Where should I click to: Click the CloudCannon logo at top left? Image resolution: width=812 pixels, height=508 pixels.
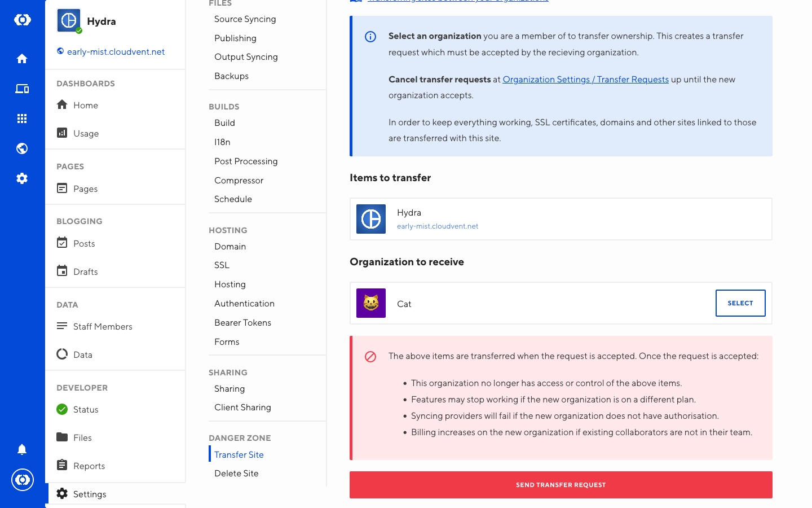pyautogui.click(x=22, y=20)
